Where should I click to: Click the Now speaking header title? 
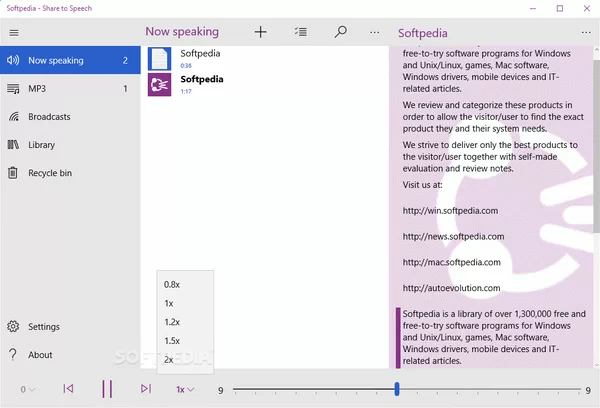tap(182, 31)
